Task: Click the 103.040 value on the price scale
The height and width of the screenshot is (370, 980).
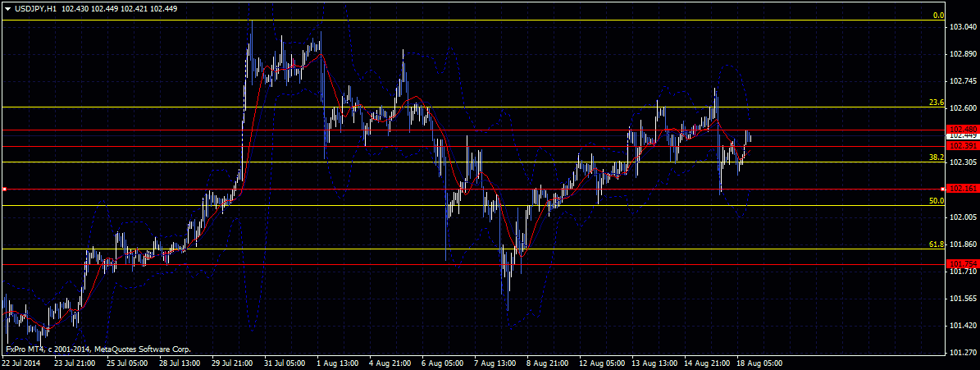Action: [962, 27]
